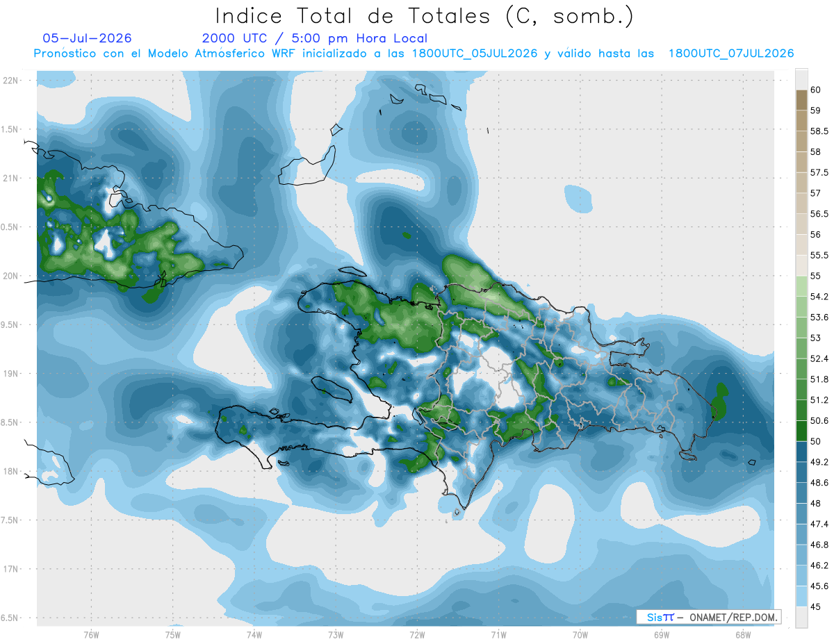Click the colorbar value '53.6'

(x=819, y=317)
